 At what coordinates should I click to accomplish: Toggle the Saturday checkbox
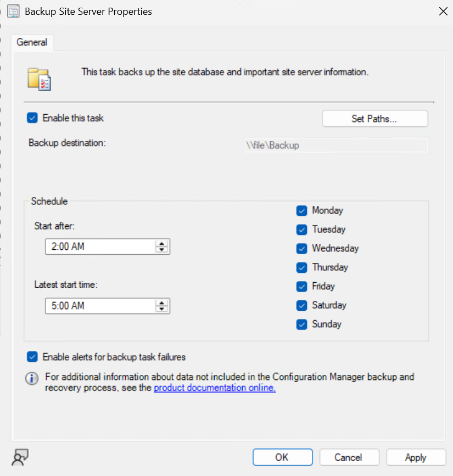coord(301,305)
